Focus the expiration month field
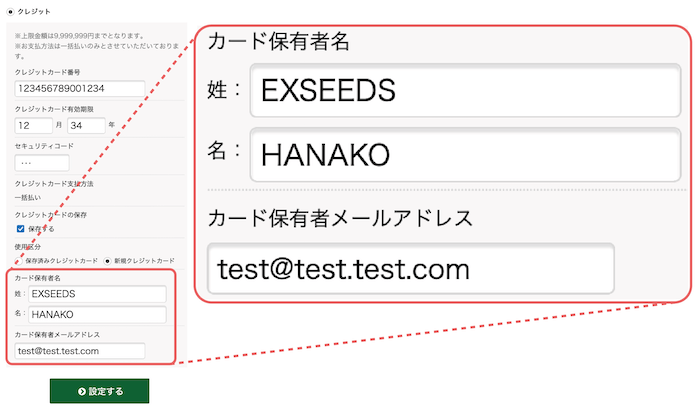The width and height of the screenshot is (700, 411). (34, 126)
